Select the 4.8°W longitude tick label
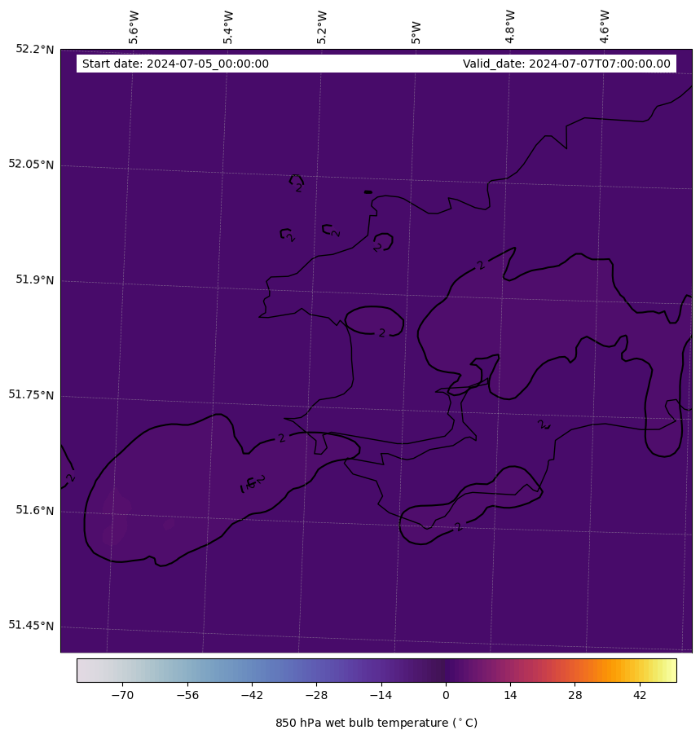The image size is (700, 739). pyautogui.click(x=510, y=27)
